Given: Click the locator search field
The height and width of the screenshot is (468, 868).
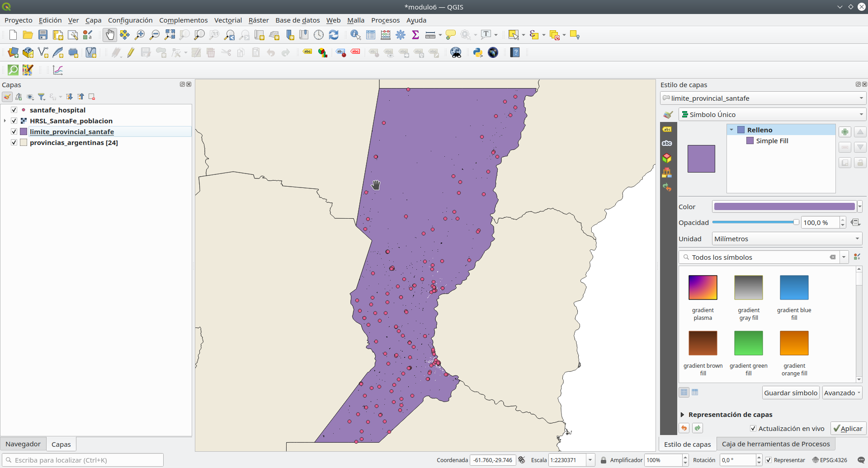Looking at the screenshot, I should (83, 460).
